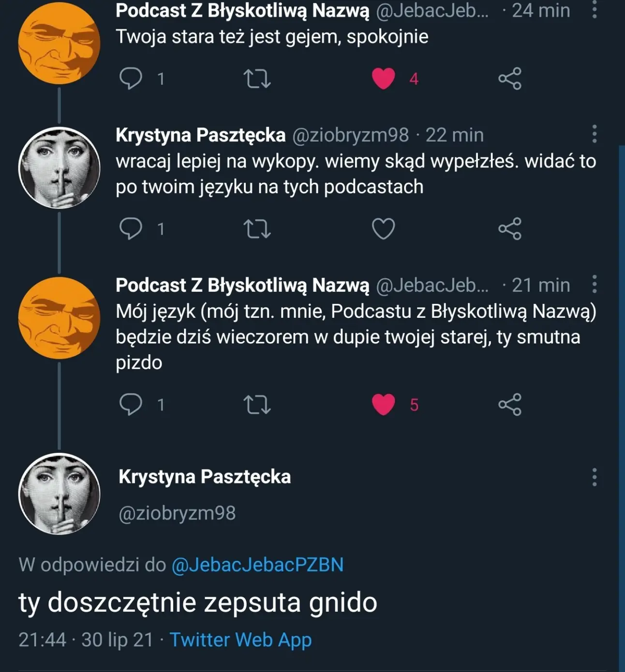Open the orange moon avatar of 21 min tweet
Viewport: 625px width, 672px height.
60,318
